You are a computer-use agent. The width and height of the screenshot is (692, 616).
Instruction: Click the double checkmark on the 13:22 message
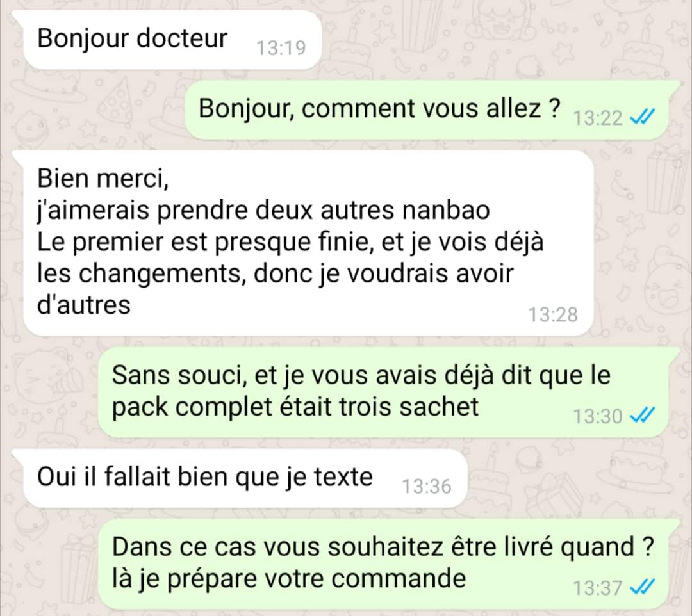coord(641,117)
